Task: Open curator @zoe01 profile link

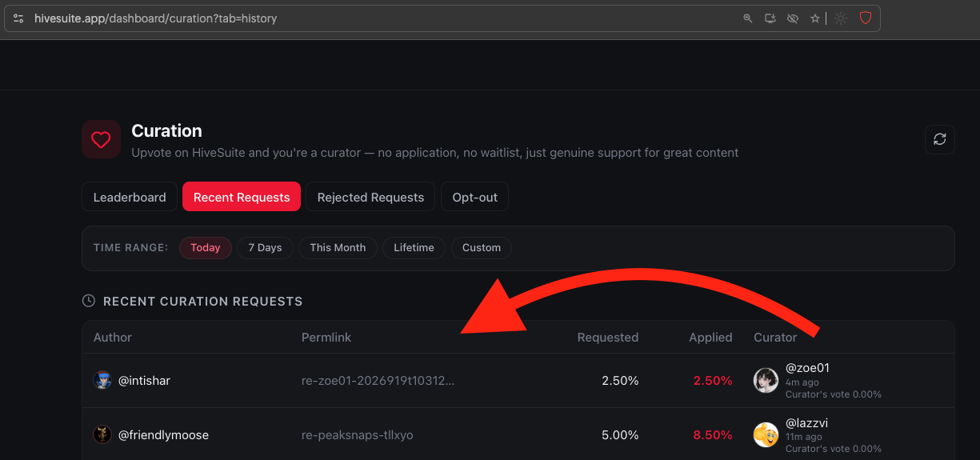Action: pos(807,368)
